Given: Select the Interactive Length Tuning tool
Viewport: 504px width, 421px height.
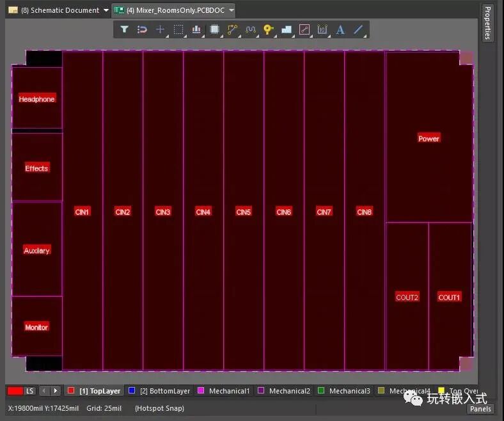Looking at the screenshot, I should coord(250,29).
